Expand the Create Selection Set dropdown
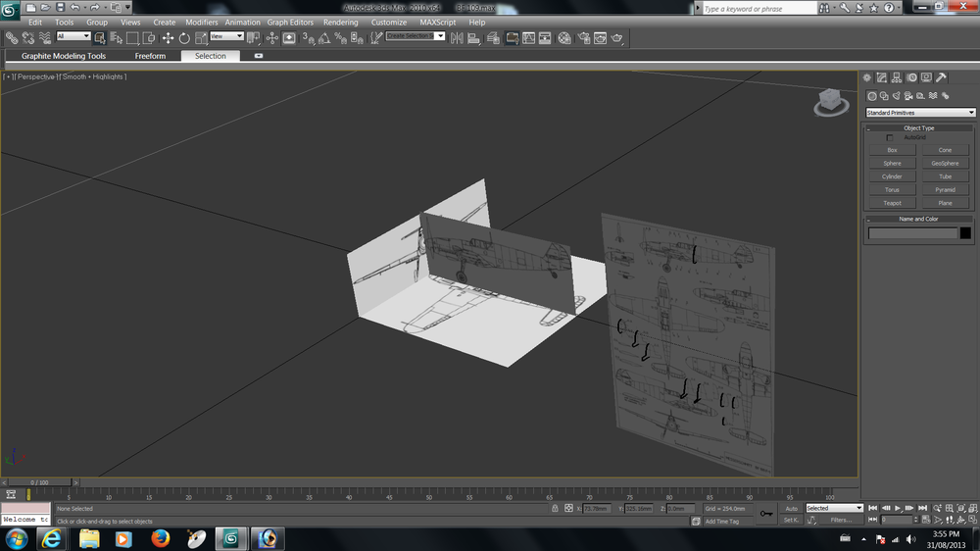980x551 pixels. tap(440, 36)
